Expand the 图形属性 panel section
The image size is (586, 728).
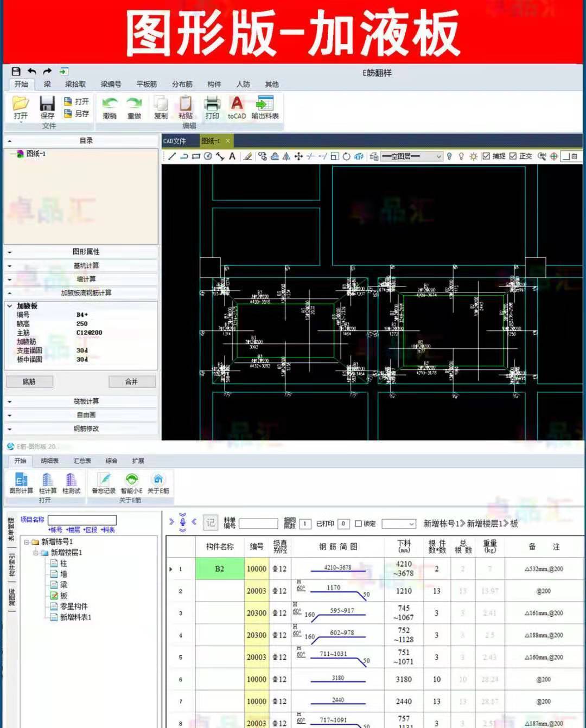[81, 252]
